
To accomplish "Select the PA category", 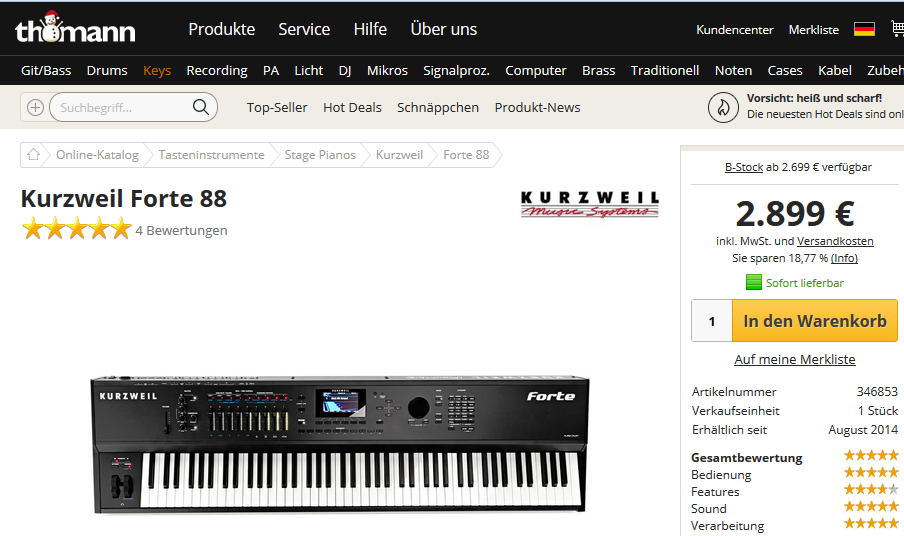I will point(271,70).
